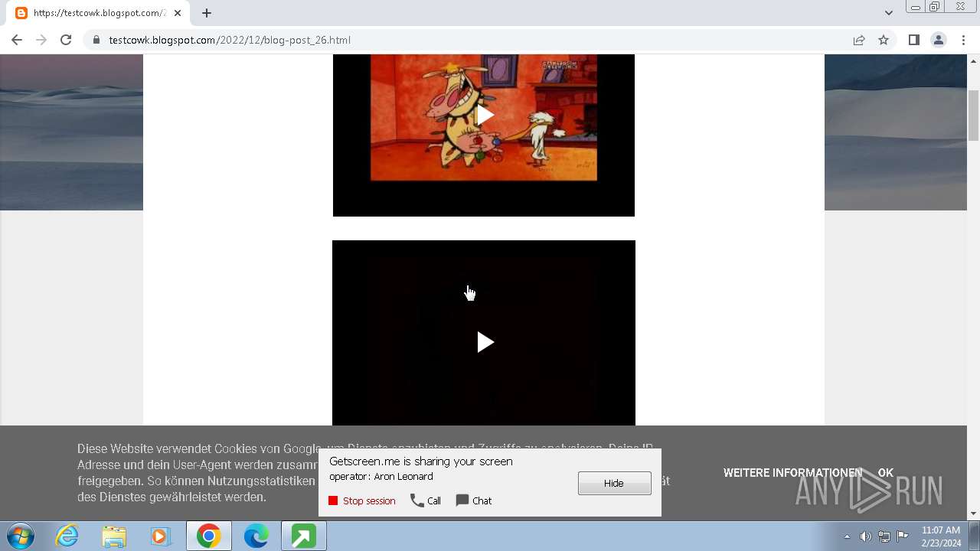Screen dimensions: 980x551
Task: Play the second black video
Action: [x=485, y=342]
